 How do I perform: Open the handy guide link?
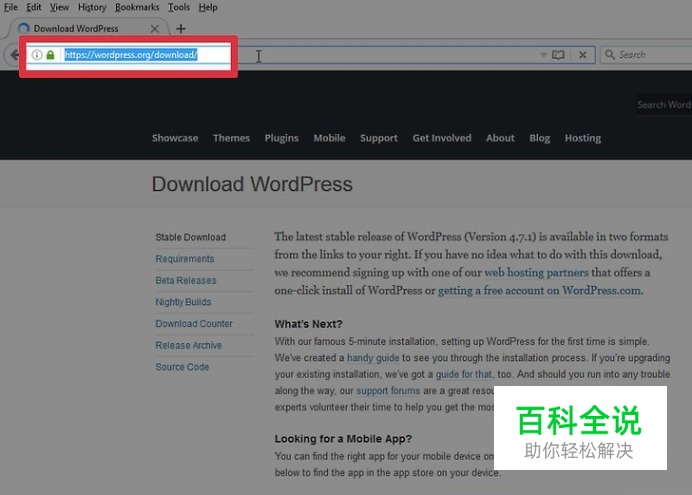pyautogui.click(x=373, y=358)
